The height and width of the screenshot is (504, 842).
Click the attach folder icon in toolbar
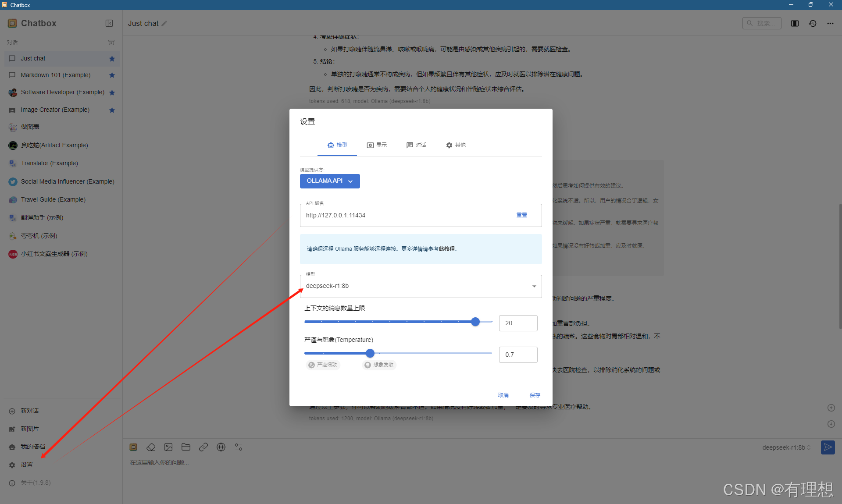coord(186,447)
